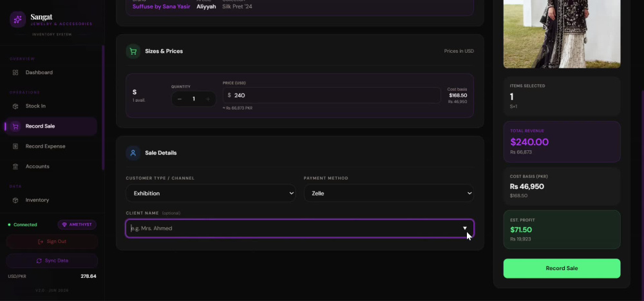Click the green Record Sale button

(x=562, y=269)
